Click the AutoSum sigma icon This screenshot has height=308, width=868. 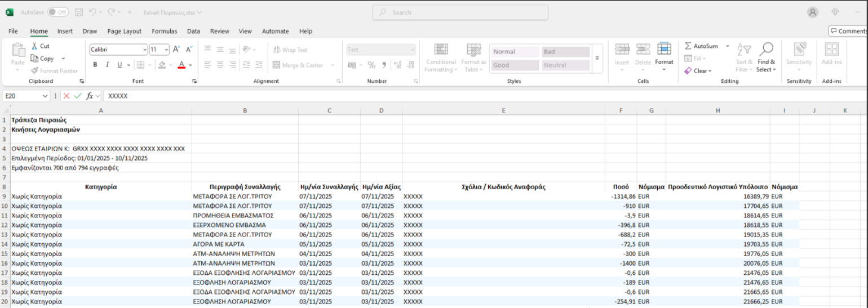[x=688, y=46]
